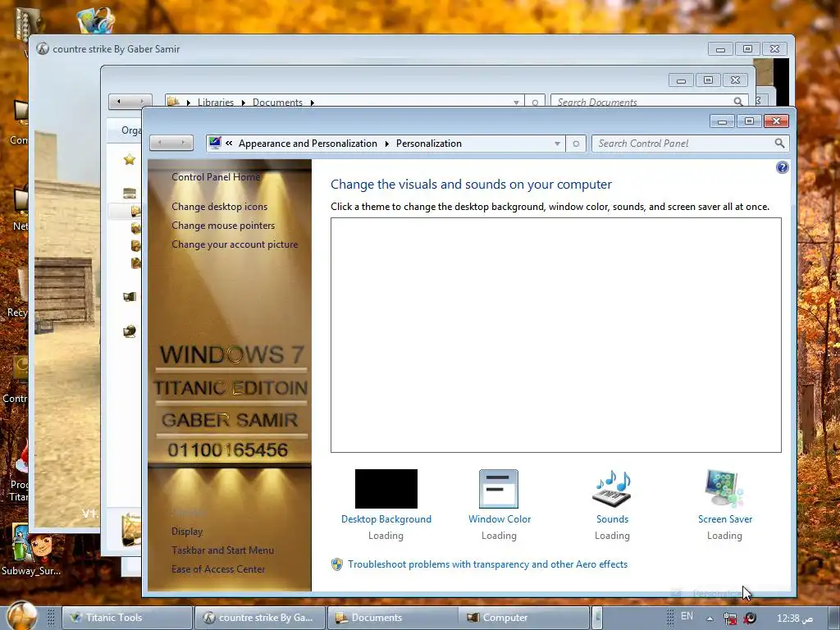Click refresh button in Documents window
The width and height of the screenshot is (840, 630).
click(x=535, y=103)
